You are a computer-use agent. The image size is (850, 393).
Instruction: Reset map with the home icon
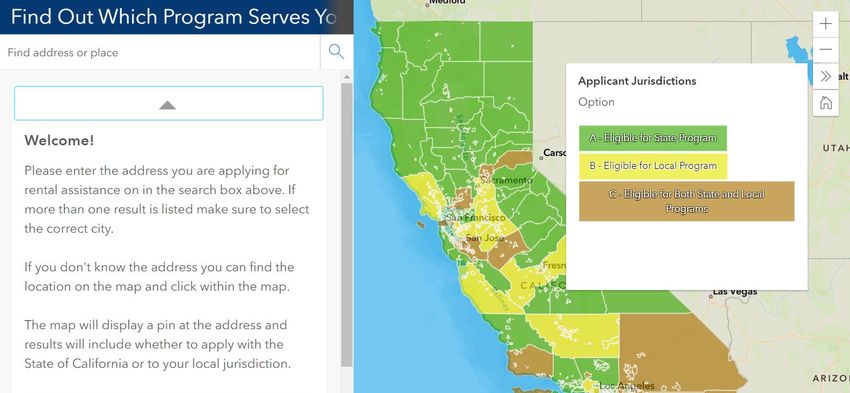[826, 103]
